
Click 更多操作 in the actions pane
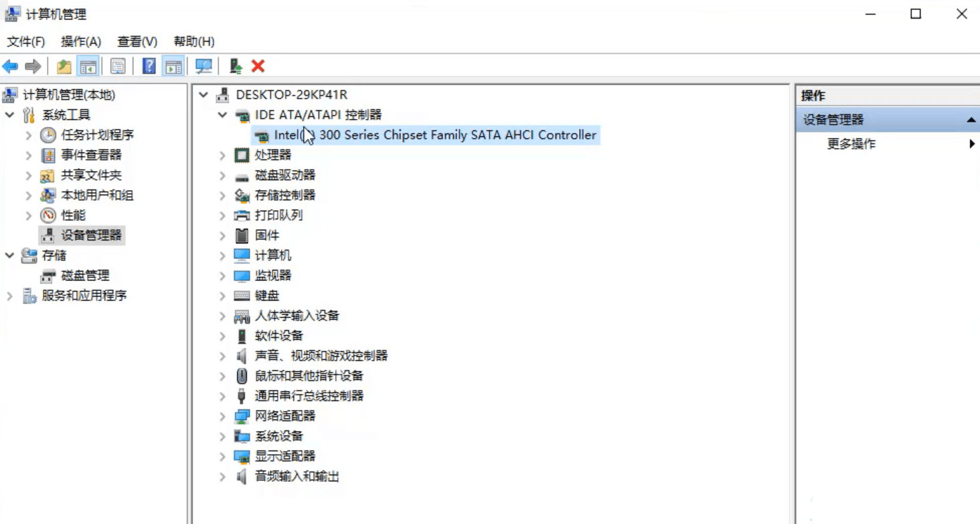[x=851, y=144]
